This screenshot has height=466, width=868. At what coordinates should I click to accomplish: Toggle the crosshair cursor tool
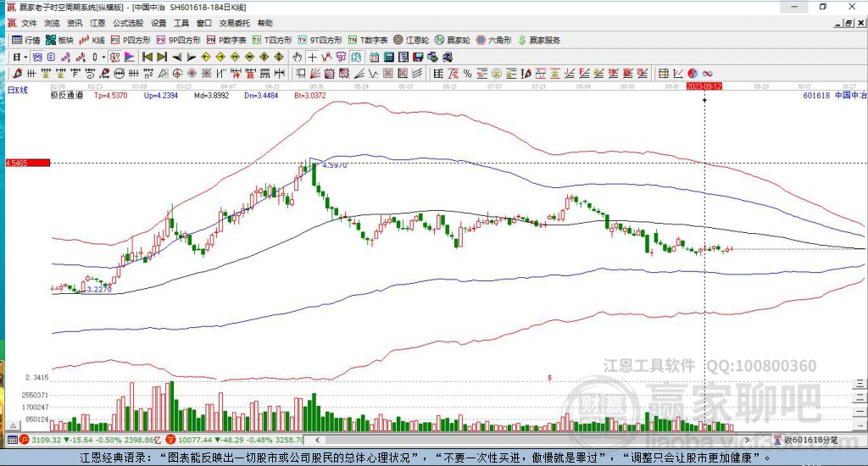tap(312, 57)
